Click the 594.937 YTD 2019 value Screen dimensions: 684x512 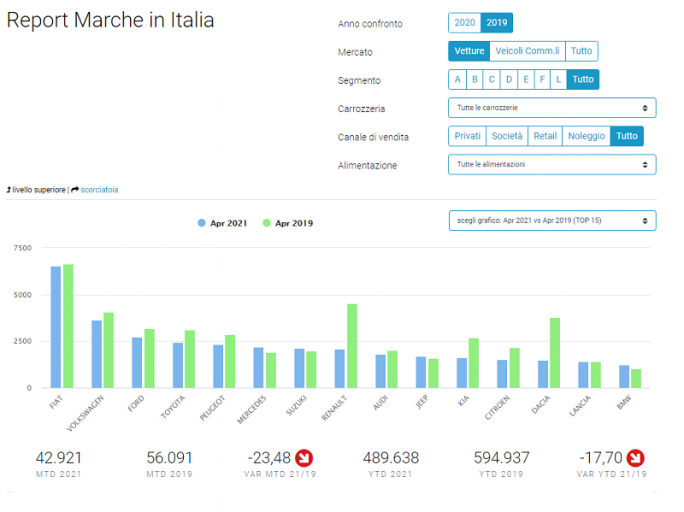501,458
